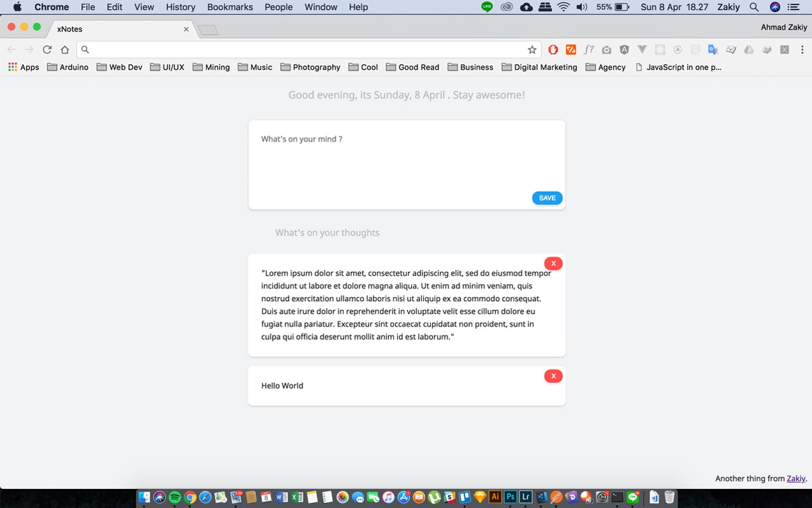Screen dimensions: 812x508
Task: Open the Wi-Fi status menu
Action: coord(563,7)
